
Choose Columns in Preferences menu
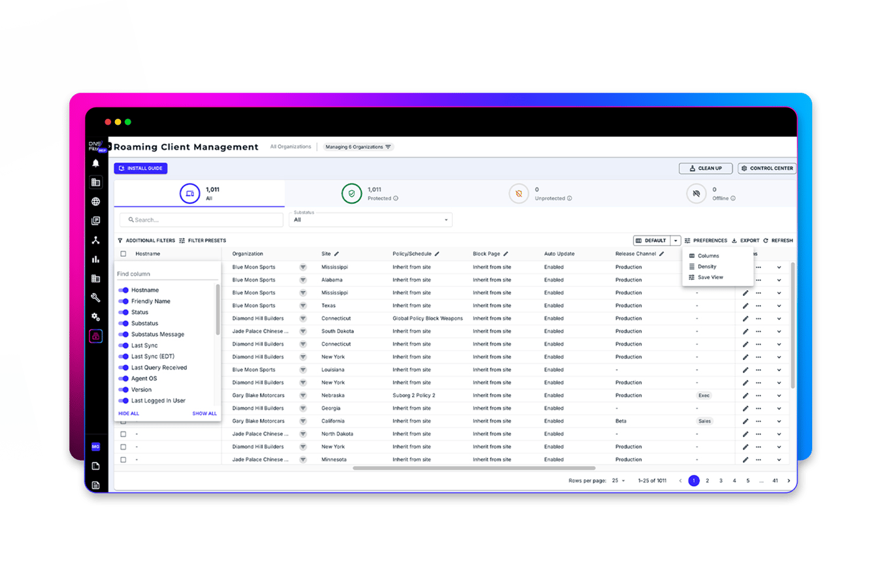point(708,256)
